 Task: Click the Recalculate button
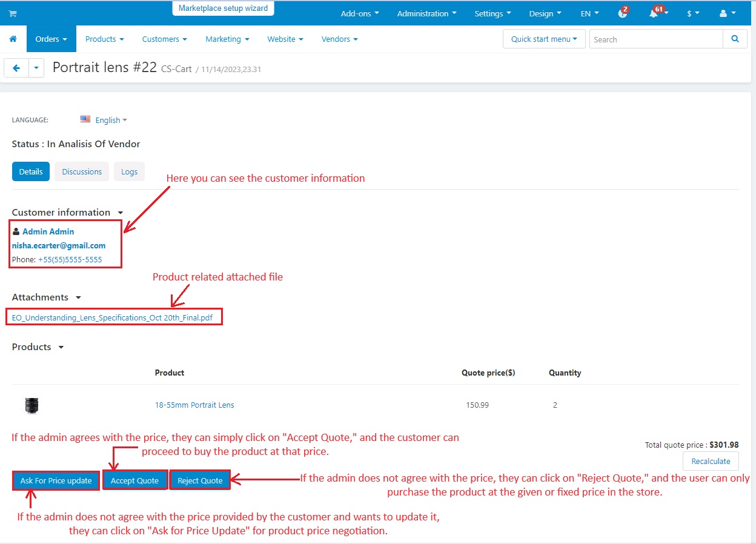click(711, 461)
